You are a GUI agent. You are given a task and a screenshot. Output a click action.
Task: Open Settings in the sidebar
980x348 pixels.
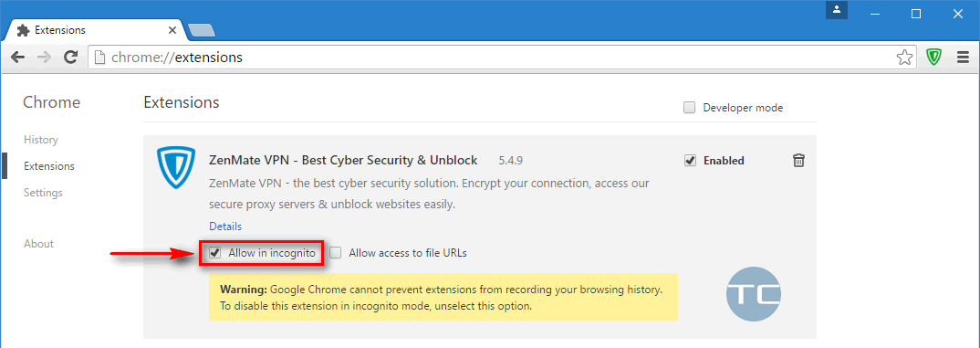43,193
